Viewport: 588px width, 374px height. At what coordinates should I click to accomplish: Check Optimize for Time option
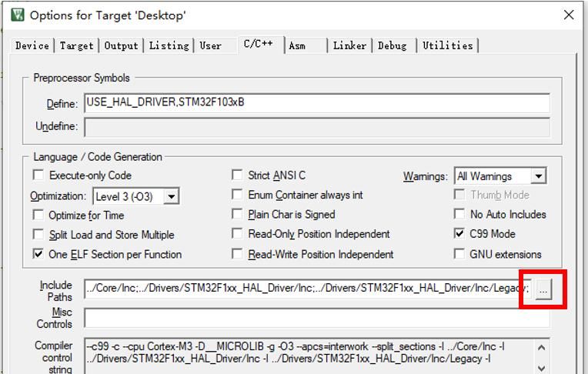pyautogui.click(x=38, y=215)
